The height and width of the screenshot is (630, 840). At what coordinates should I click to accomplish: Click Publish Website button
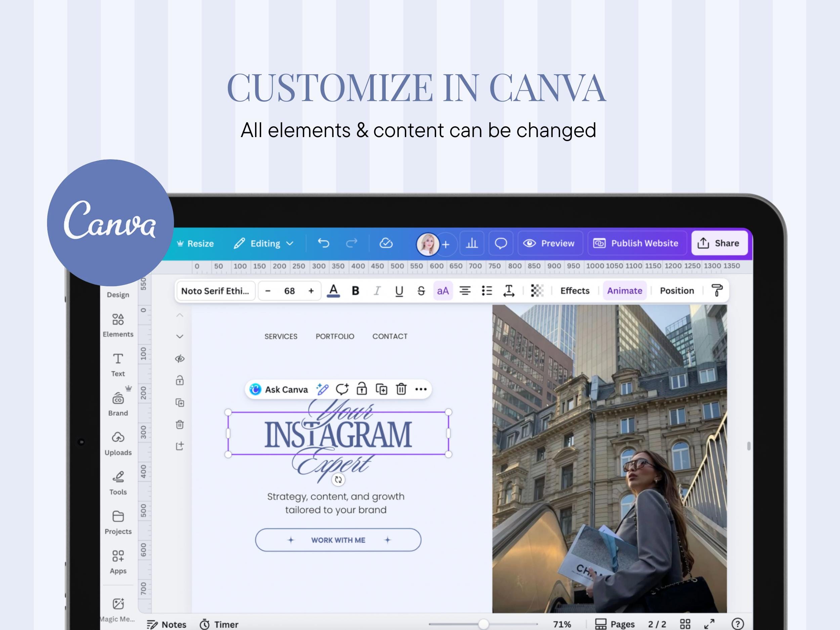637,243
